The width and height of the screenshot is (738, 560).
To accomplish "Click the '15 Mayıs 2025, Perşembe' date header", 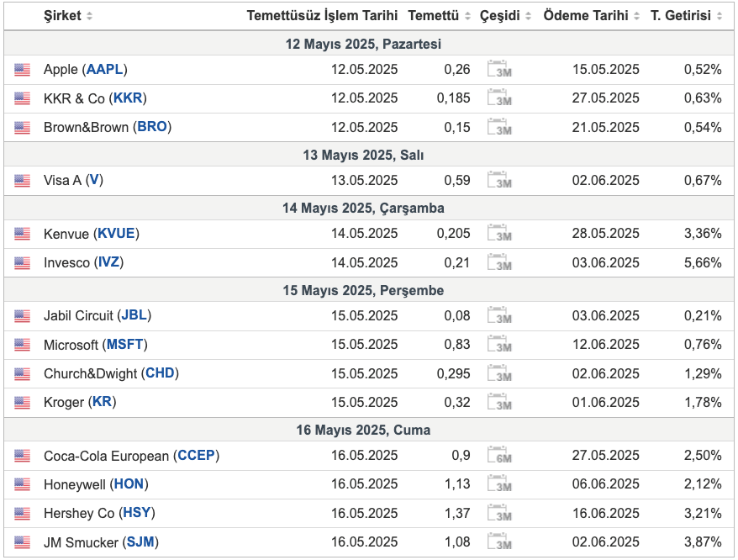I will 363,290.
